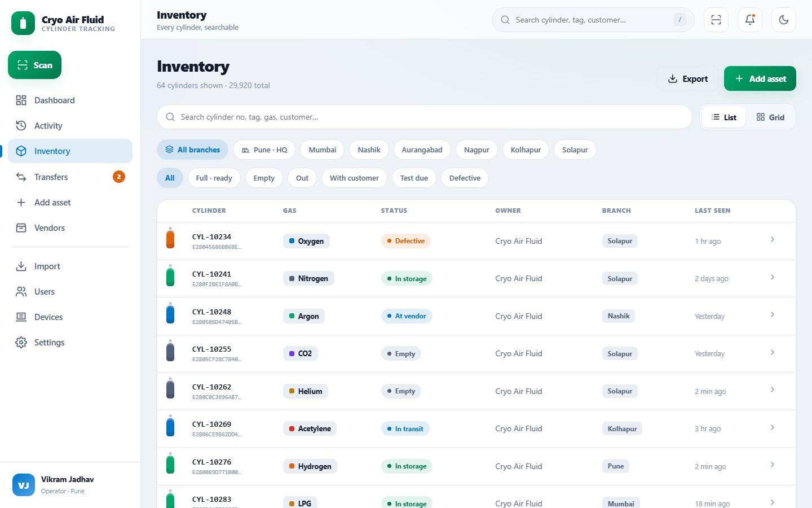Expand CYL-10234 row chevron
The image size is (812, 508).
click(773, 239)
